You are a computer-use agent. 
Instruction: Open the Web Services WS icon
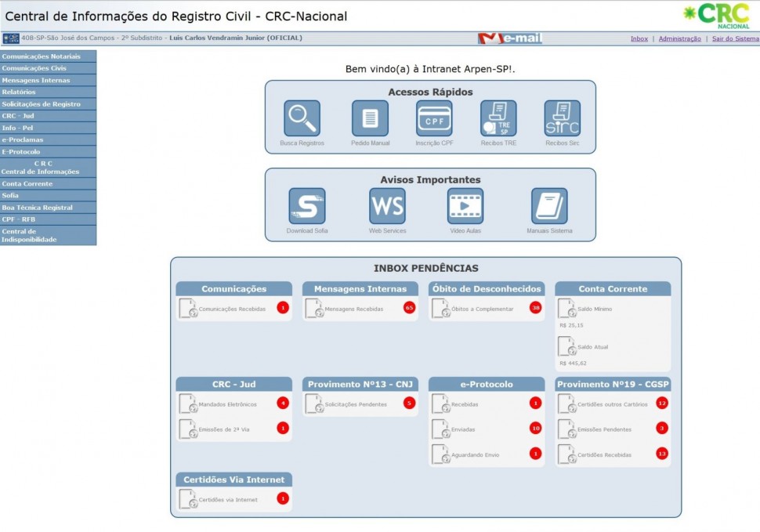pyautogui.click(x=388, y=206)
